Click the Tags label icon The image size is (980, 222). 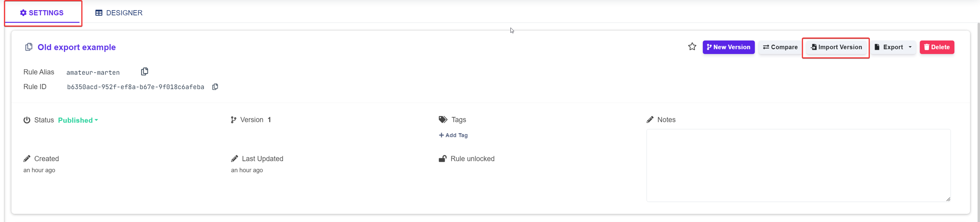pyautogui.click(x=443, y=120)
